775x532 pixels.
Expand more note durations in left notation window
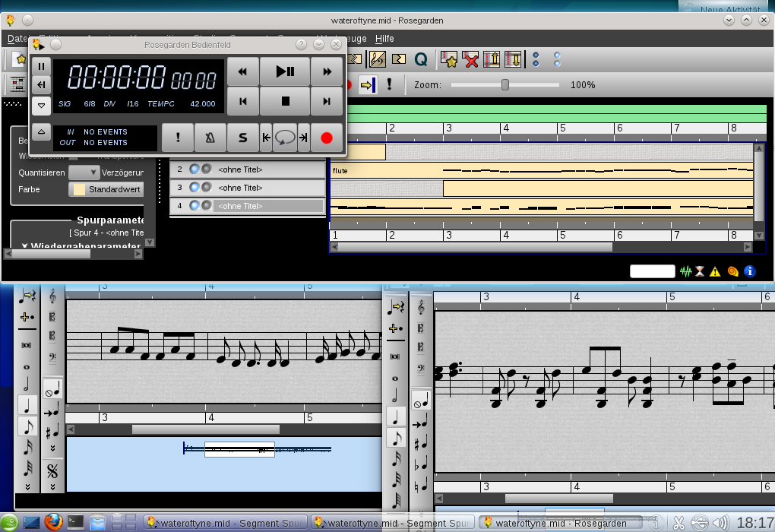click(27, 487)
